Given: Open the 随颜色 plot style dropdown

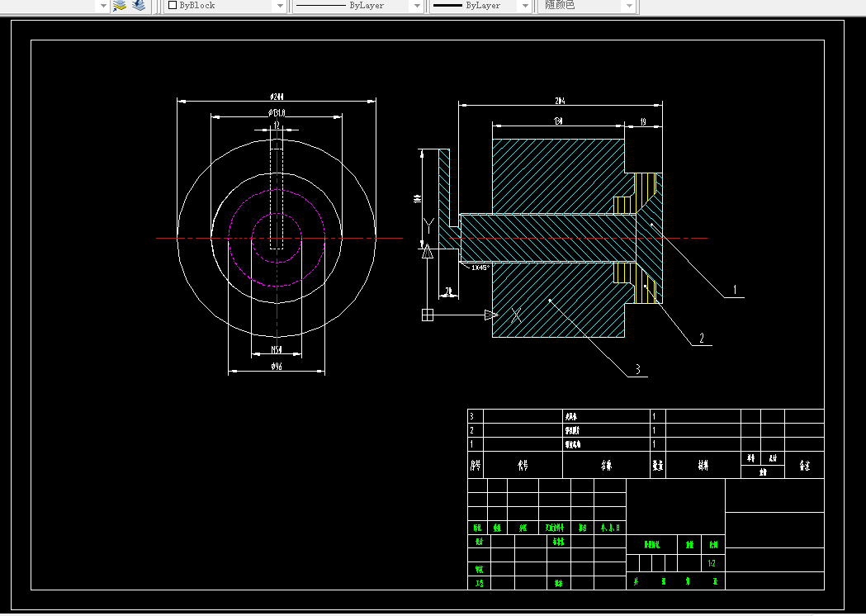Looking at the screenshot, I should point(629,6).
